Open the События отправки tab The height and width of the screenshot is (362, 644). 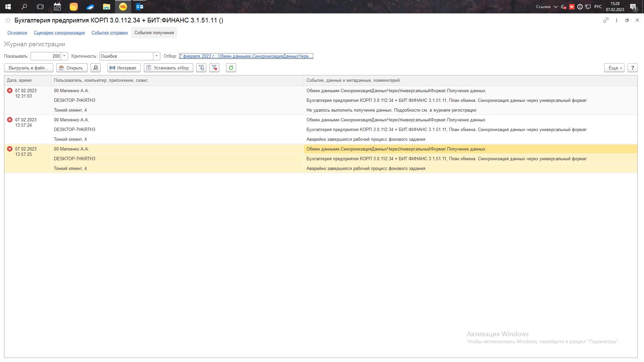[110, 33]
